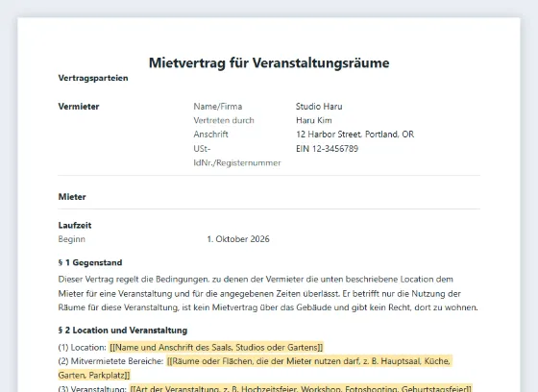Click the '(2) Mitvermietete Bereiche:' label
This screenshot has width=538, height=392.
[110, 361]
